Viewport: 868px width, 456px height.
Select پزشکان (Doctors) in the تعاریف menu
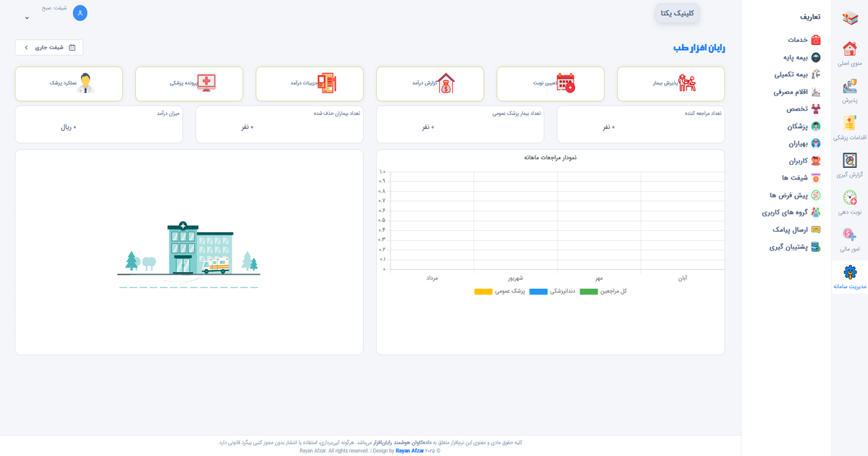point(803,126)
